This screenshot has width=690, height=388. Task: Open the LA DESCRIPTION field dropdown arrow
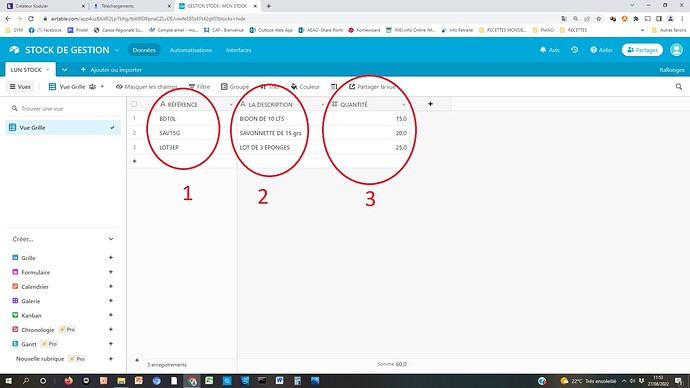(323, 104)
